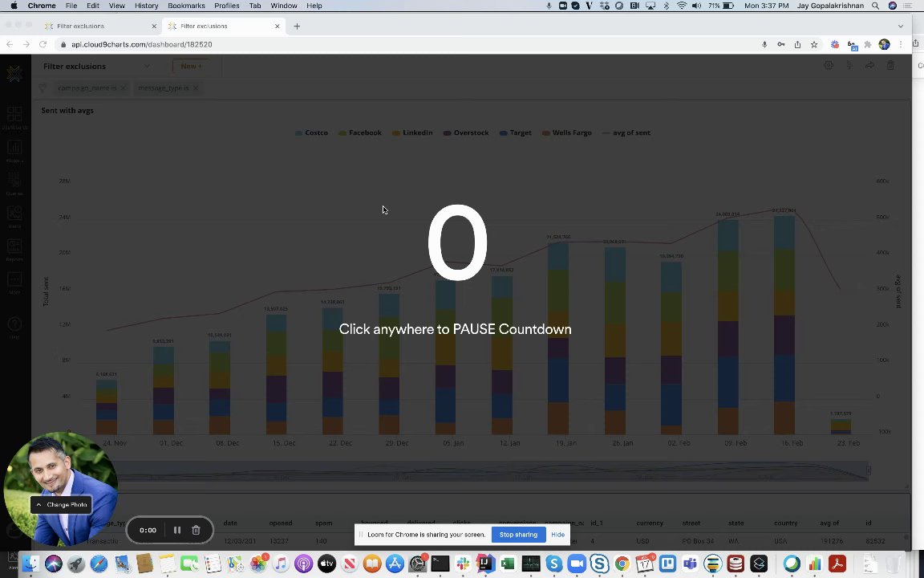Pause the Loom recording

(x=176, y=530)
